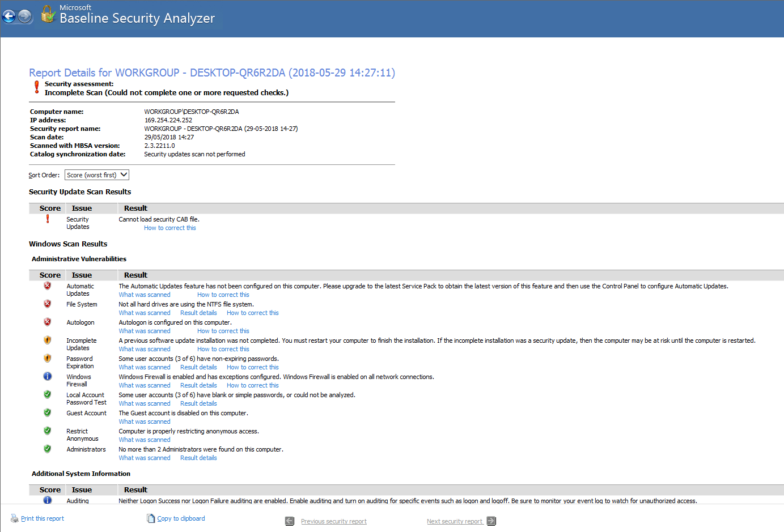Click the red exclamation icon beside Security assessment

tap(37, 87)
